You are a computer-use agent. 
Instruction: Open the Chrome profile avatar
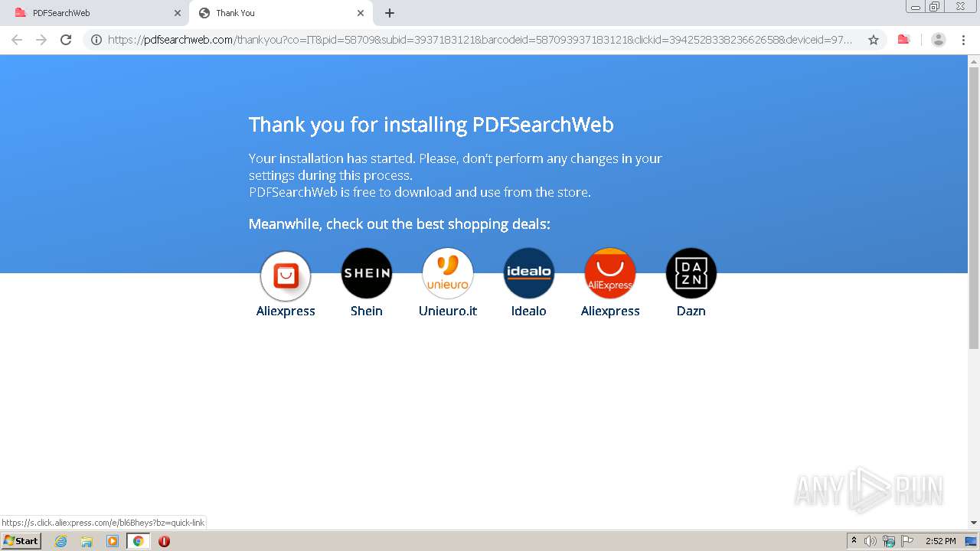[x=939, y=40]
